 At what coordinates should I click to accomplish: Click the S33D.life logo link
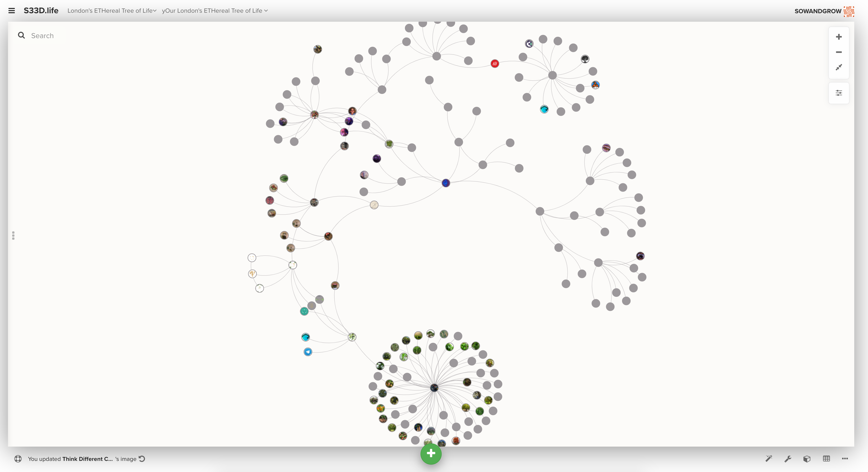41,11
